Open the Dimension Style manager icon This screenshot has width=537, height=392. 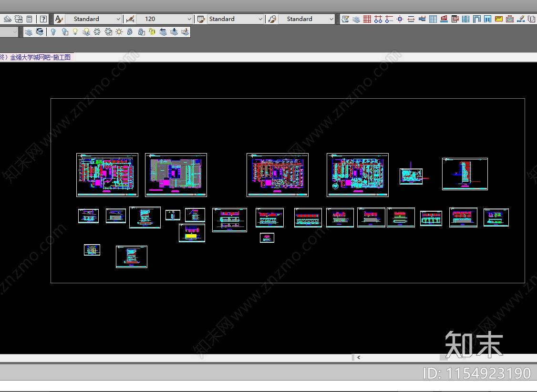[x=130, y=19]
